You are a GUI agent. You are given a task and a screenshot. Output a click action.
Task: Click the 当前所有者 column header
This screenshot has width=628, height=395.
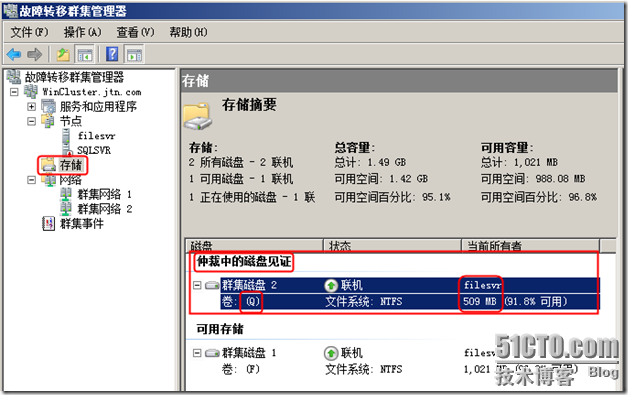pyautogui.click(x=531, y=246)
